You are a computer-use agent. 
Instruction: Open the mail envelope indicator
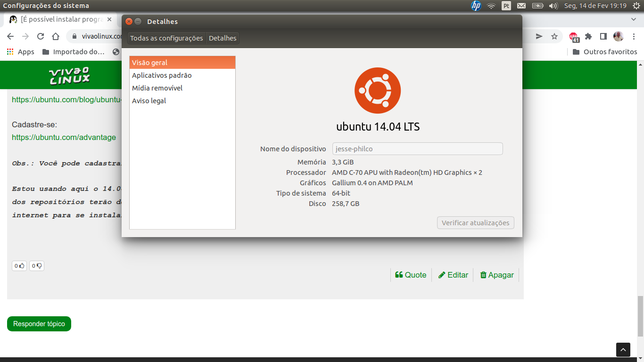click(x=521, y=6)
